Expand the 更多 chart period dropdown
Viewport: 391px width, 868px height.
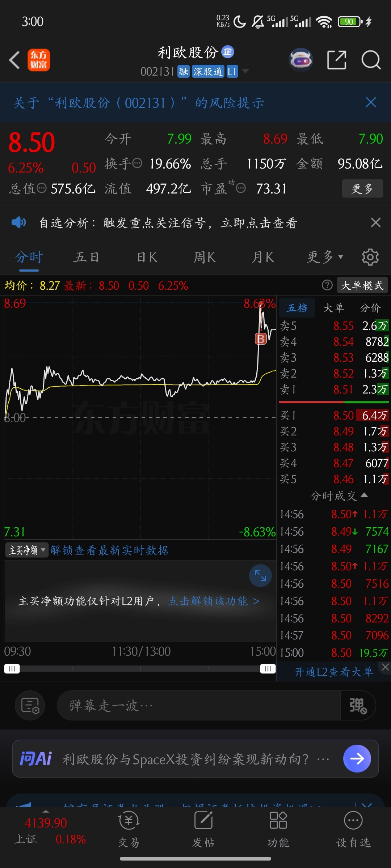point(325,258)
